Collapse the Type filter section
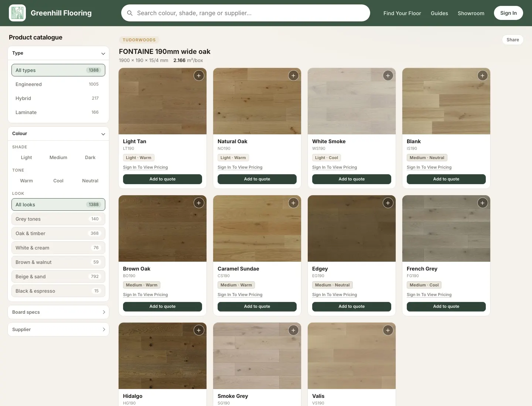532x406 pixels. [58, 53]
